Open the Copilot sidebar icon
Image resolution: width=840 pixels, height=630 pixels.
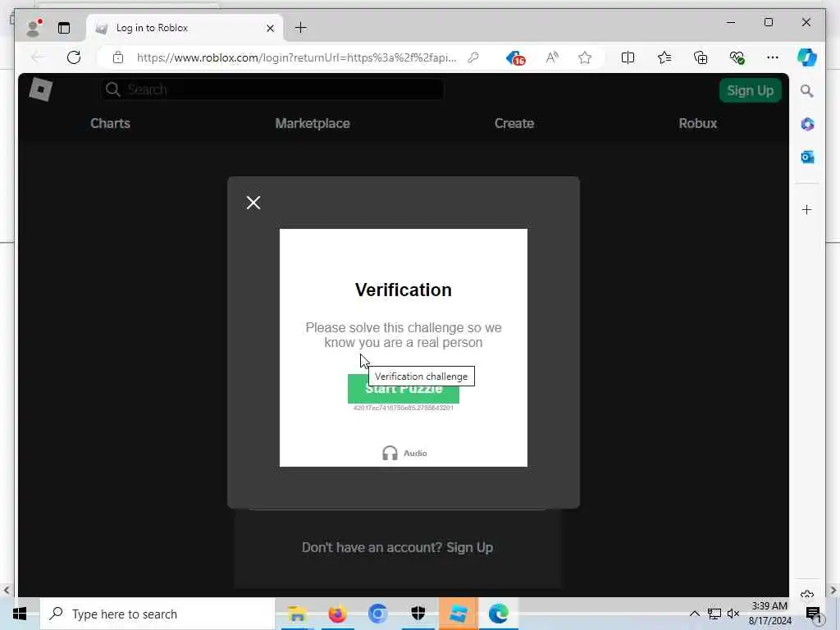[x=807, y=57]
